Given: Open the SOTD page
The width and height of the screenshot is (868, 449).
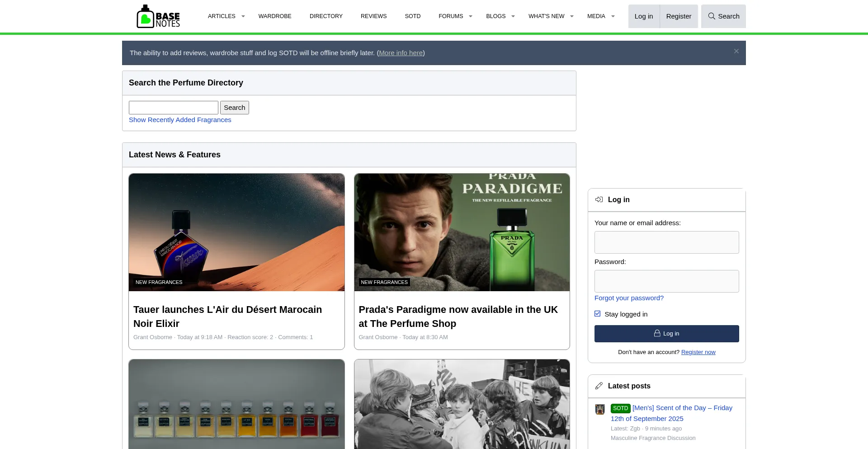Looking at the screenshot, I should tap(413, 16).
